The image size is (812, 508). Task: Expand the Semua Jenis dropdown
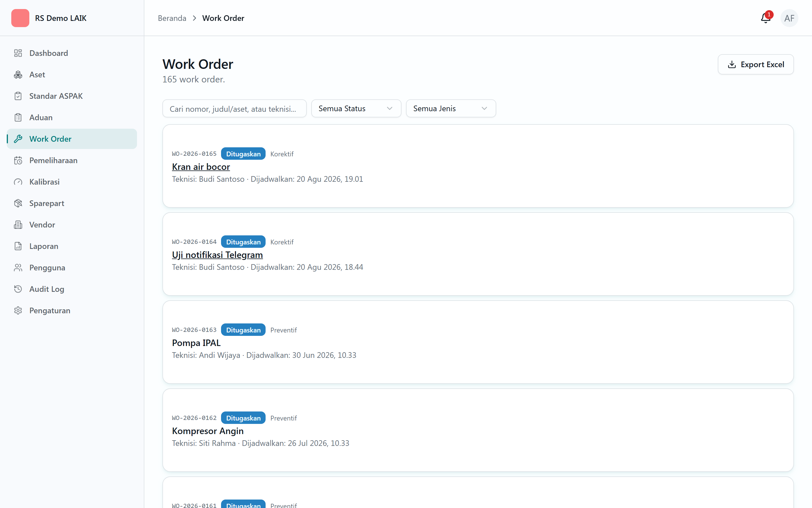(451, 109)
